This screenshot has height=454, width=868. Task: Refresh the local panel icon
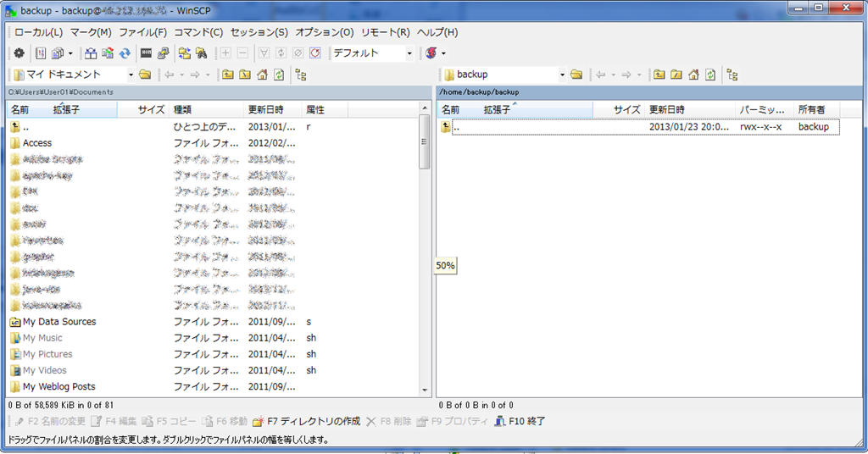tap(279, 74)
